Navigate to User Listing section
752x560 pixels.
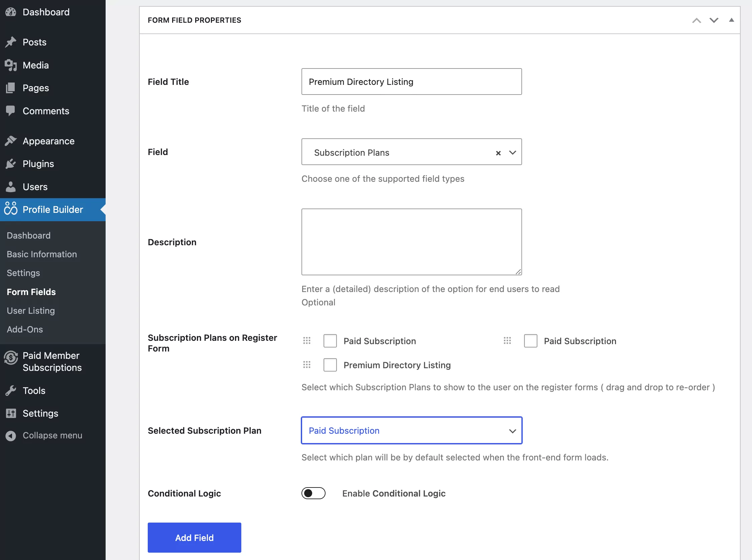tap(31, 310)
